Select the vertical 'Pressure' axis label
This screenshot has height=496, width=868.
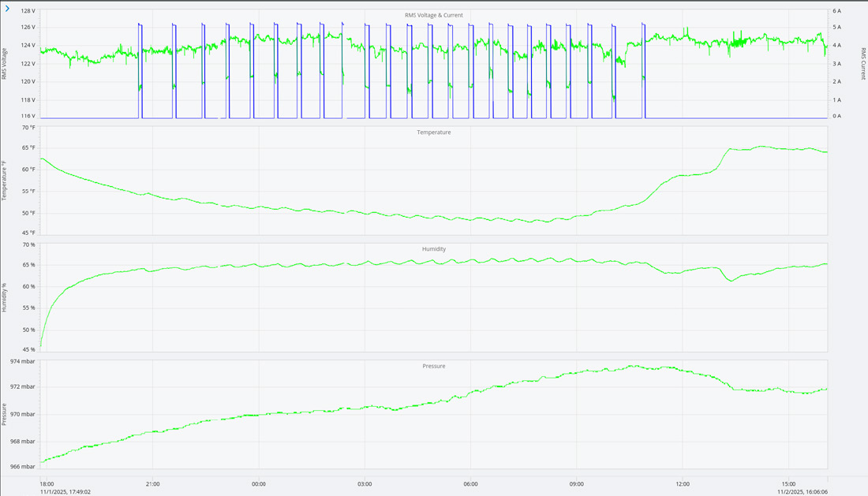[5, 414]
